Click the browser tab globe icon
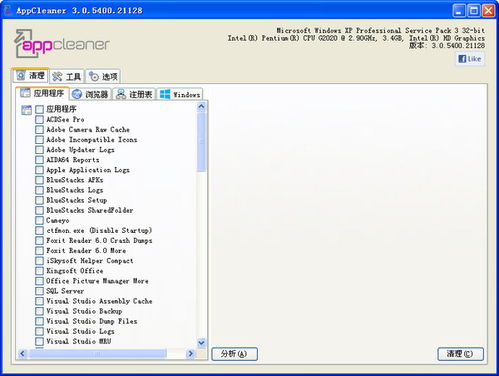Viewport: 499px width, 376px height. coord(77,94)
